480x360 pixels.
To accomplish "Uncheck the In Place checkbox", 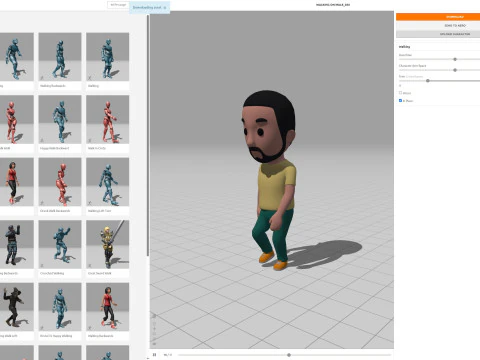I will point(400,100).
